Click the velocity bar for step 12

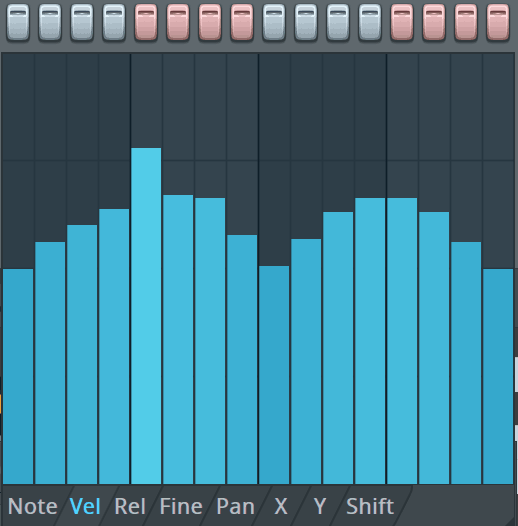click(370, 341)
